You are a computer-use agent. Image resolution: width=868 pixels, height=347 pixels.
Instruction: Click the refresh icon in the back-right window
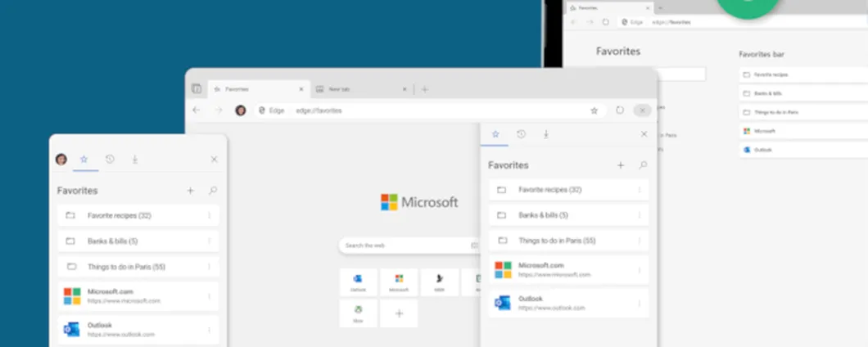pos(606,22)
